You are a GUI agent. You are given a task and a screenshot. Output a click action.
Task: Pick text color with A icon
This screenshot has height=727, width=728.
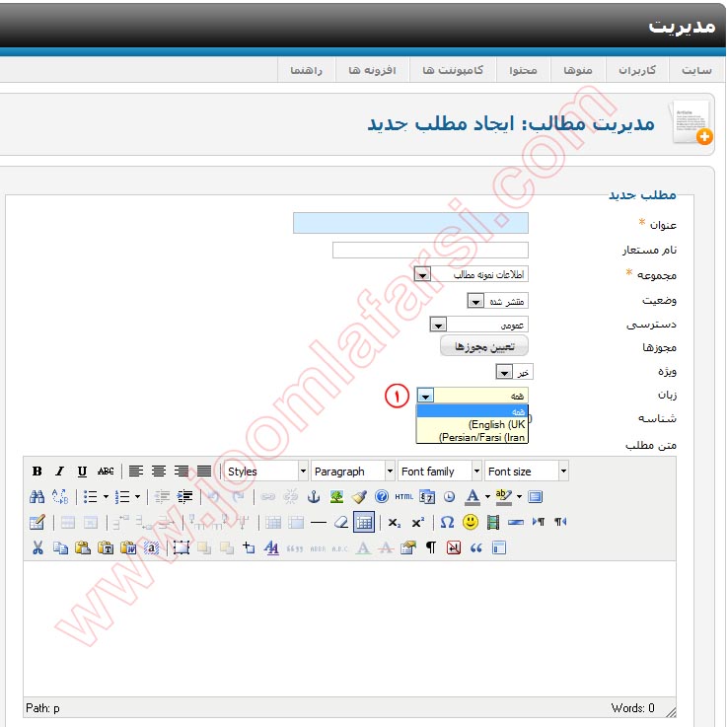[x=473, y=497]
